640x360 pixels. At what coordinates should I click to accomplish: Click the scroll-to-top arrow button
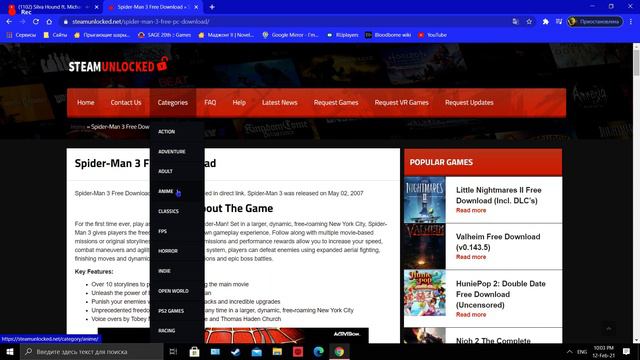(x=609, y=329)
